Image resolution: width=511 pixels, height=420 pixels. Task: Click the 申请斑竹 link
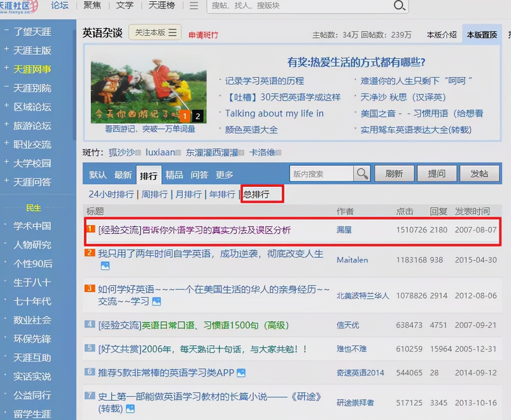click(x=203, y=35)
